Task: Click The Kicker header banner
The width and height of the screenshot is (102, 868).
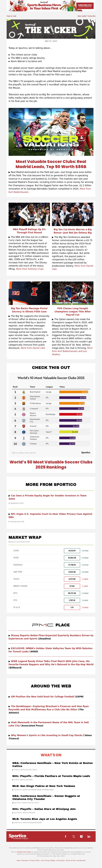Action: point(51,29)
